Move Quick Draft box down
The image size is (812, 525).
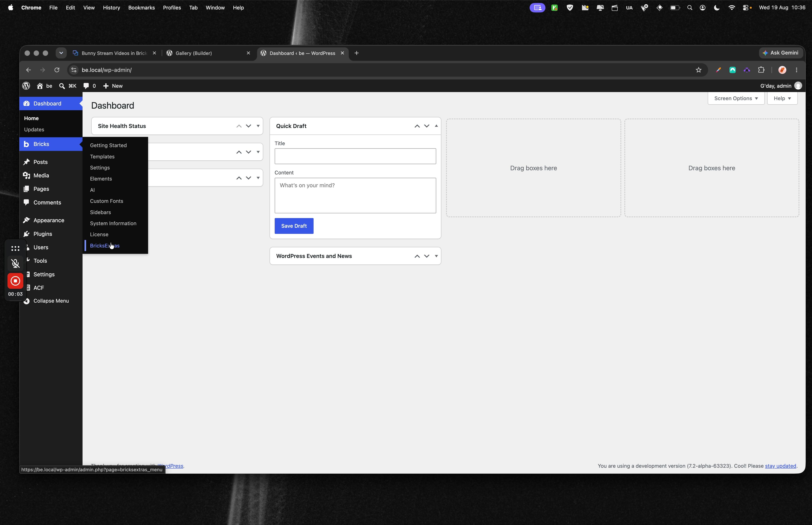(x=427, y=126)
